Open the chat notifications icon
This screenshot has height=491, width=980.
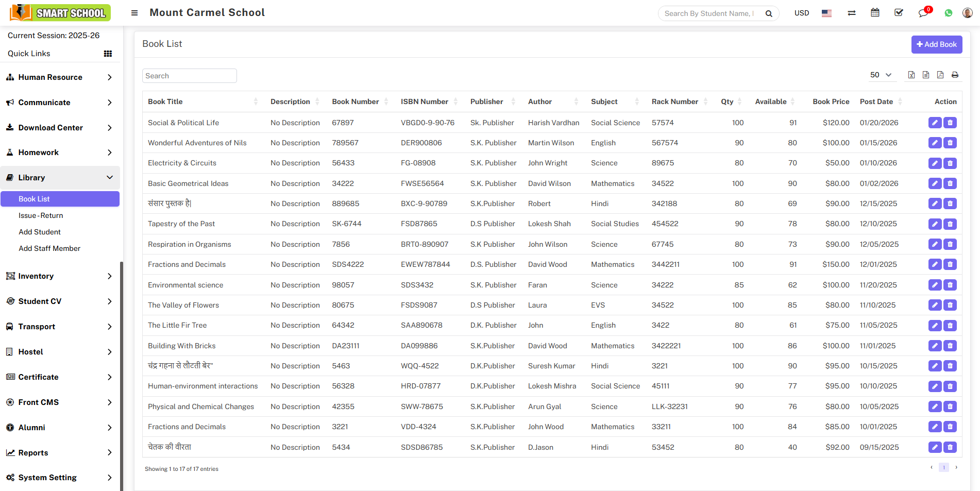(x=923, y=13)
